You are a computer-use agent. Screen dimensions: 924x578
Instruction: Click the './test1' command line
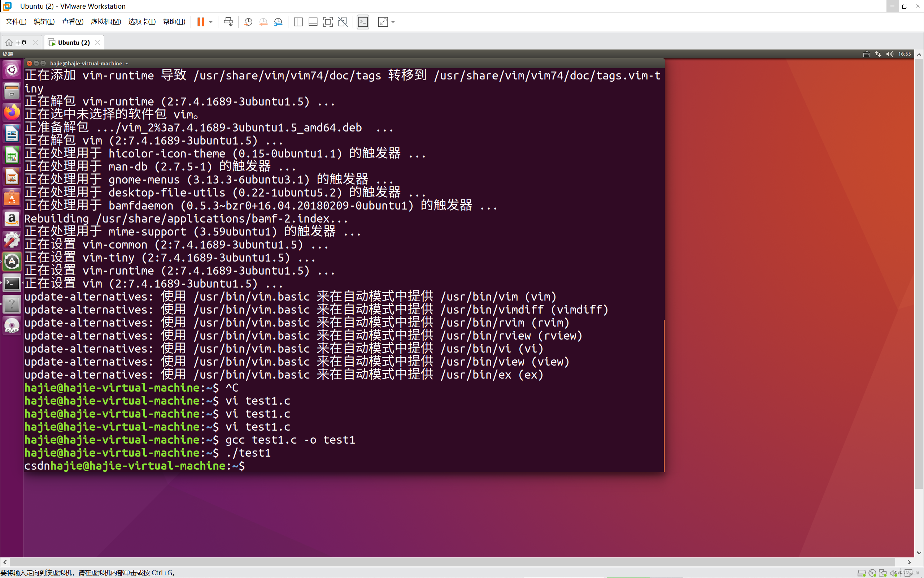click(x=148, y=453)
